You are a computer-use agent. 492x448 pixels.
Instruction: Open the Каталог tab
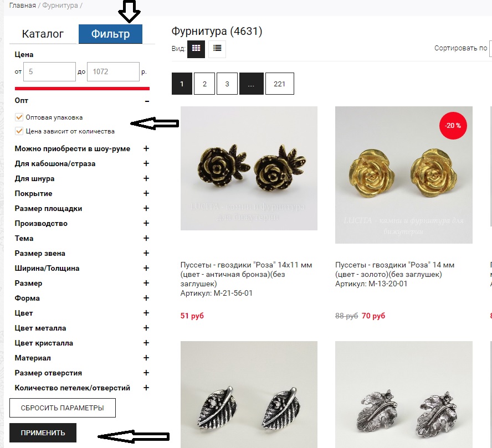43,34
